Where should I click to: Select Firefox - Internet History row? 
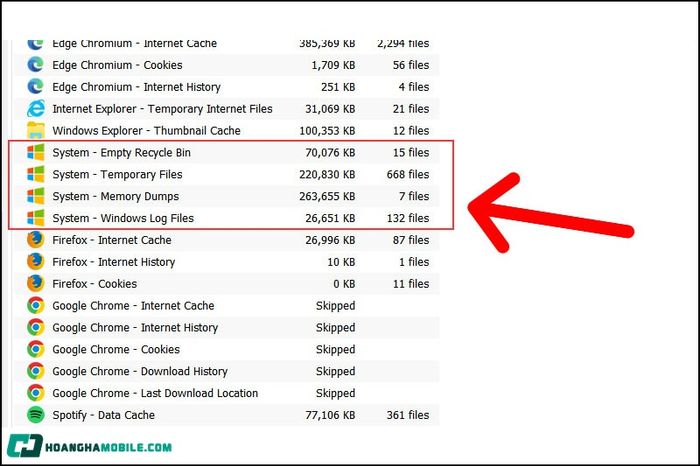227,262
